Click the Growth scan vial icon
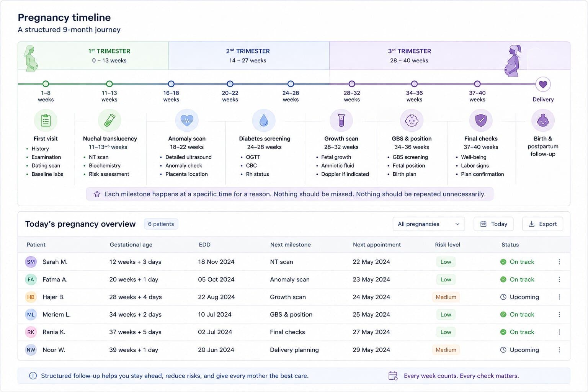The height and width of the screenshot is (392, 588). coord(341,120)
